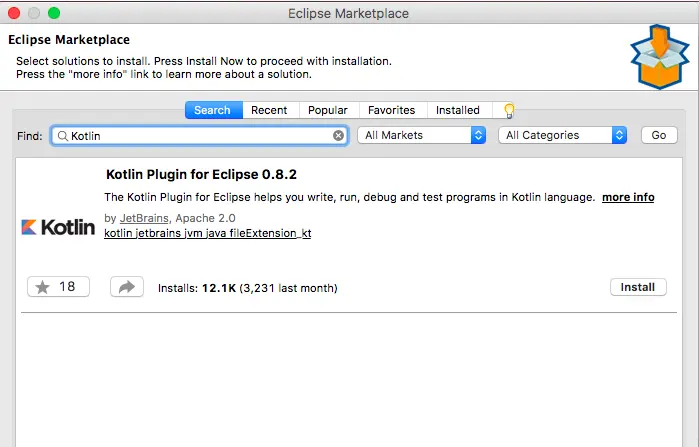Select the Search tab

point(212,110)
